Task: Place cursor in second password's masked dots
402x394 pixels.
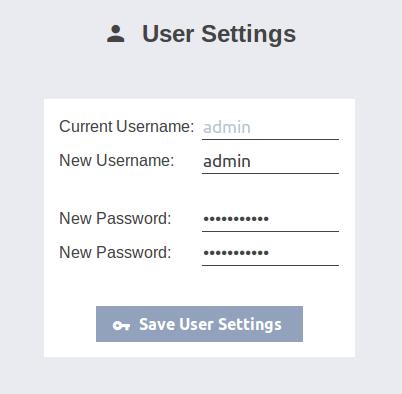Action: point(236,253)
